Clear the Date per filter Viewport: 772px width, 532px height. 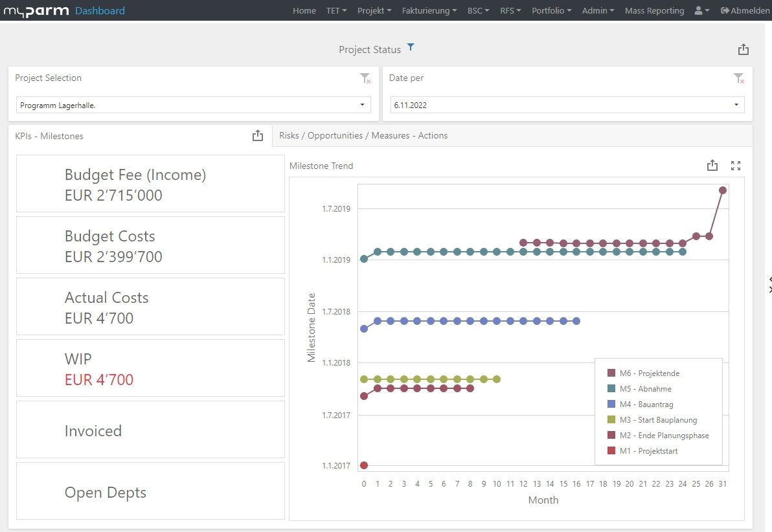(x=738, y=78)
